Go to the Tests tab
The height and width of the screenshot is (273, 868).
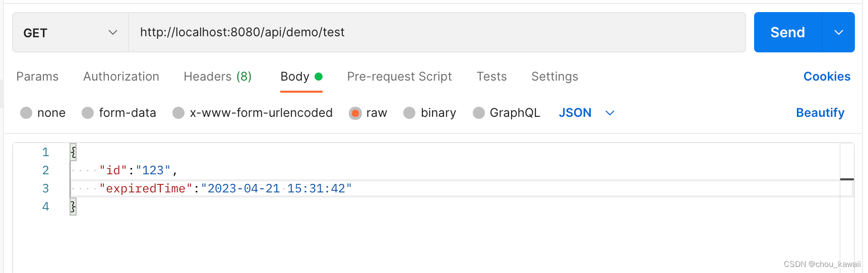coord(491,77)
